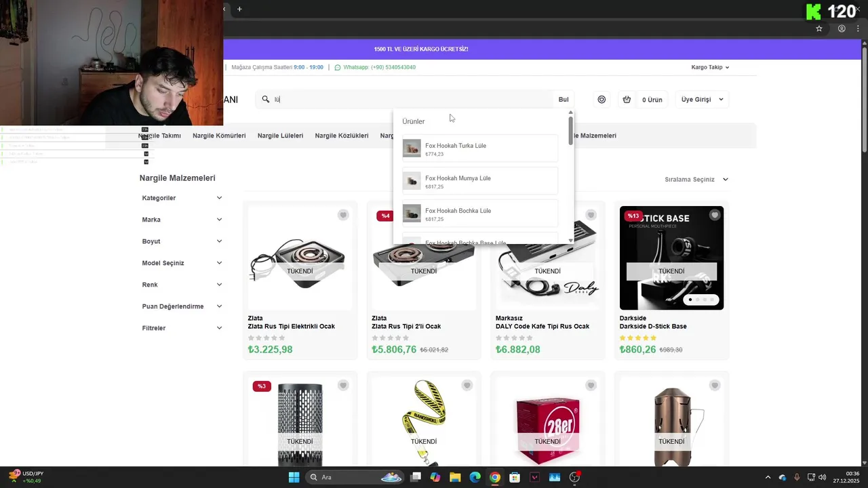Expand the Filtreler section
This screenshot has width=868, height=488.
coord(182,328)
